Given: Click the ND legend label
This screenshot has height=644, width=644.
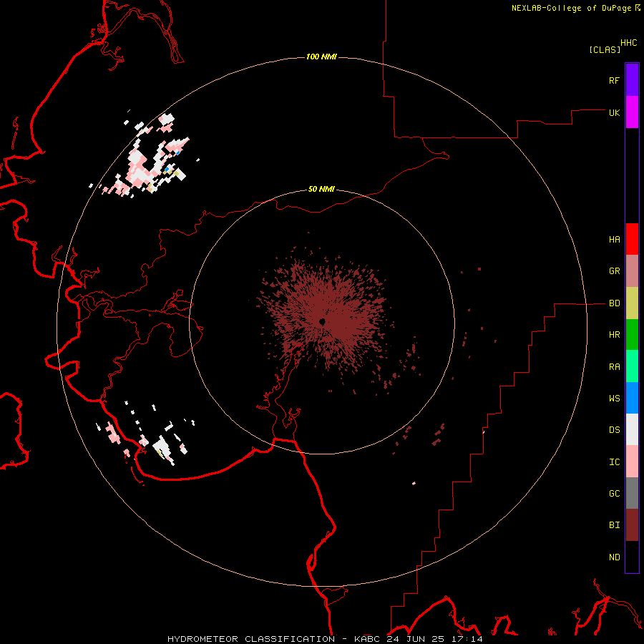Looking at the screenshot, I should click(x=614, y=557).
